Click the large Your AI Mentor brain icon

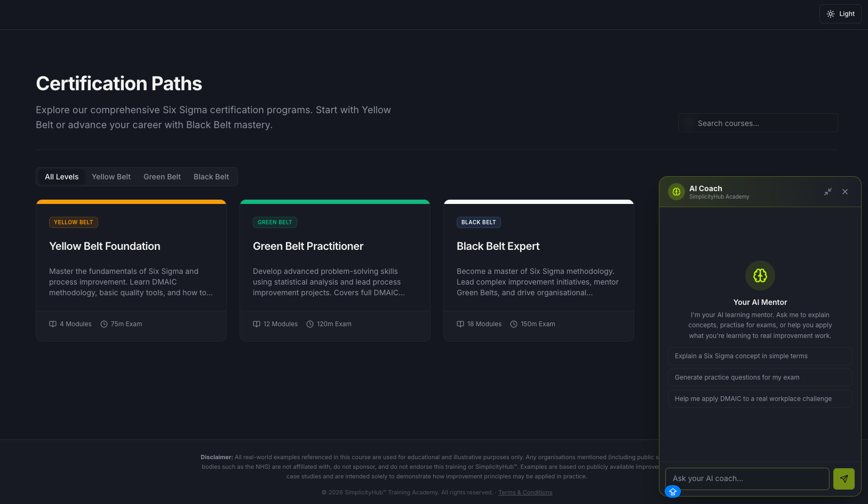click(x=760, y=275)
